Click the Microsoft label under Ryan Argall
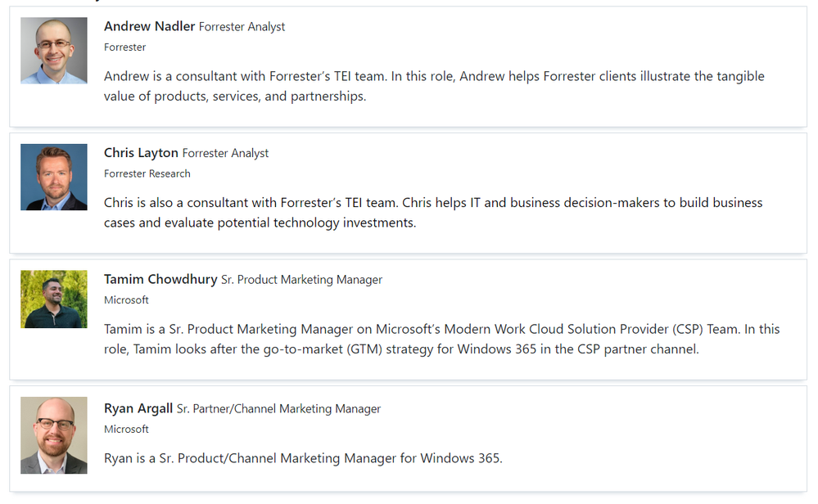 126,430
